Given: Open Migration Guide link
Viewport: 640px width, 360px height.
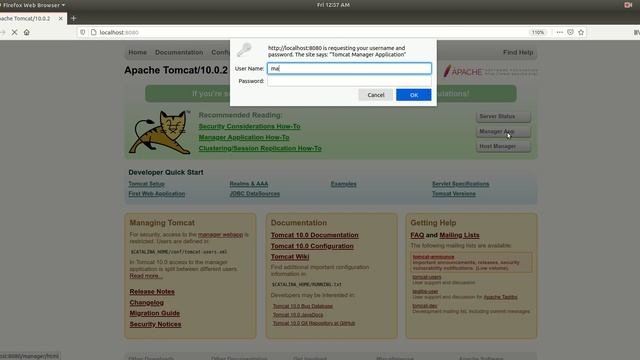Looking at the screenshot, I should tap(154, 313).
